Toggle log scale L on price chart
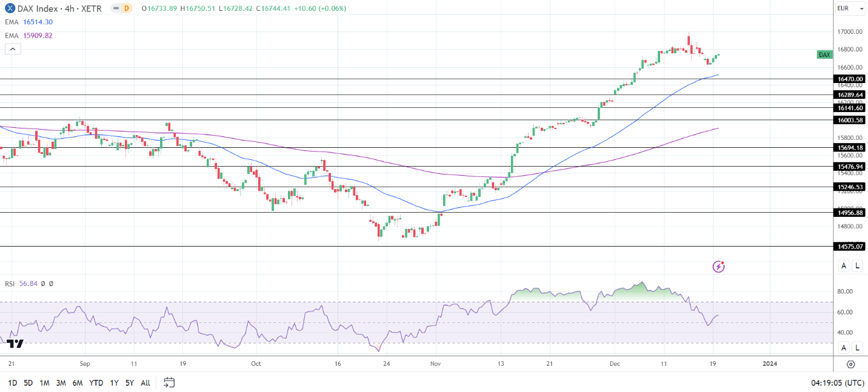The height and width of the screenshot is (392, 868). click(857, 265)
